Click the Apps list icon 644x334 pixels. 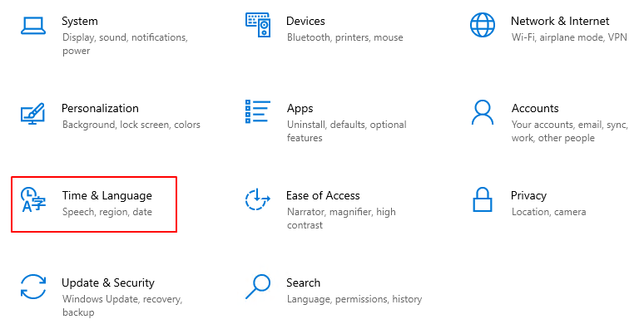(x=258, y=111)
